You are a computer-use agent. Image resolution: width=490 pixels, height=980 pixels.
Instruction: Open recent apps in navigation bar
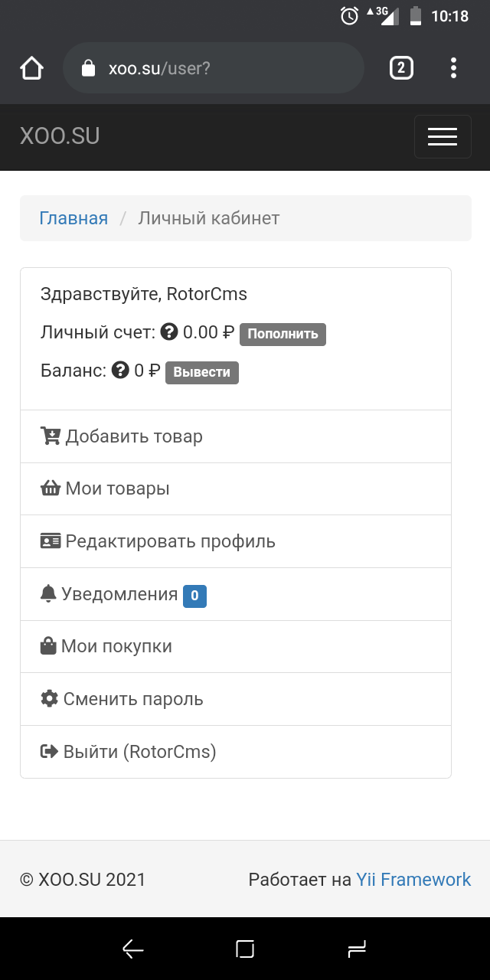357,949
